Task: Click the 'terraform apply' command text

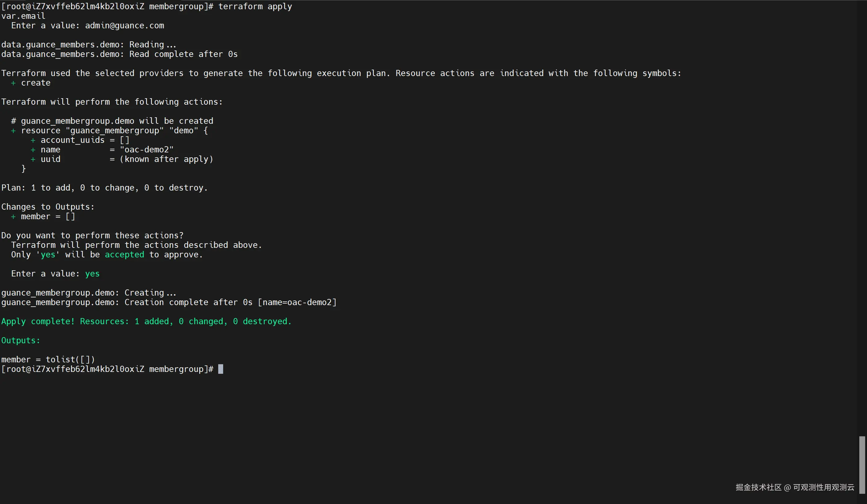Action: [255, 6]
